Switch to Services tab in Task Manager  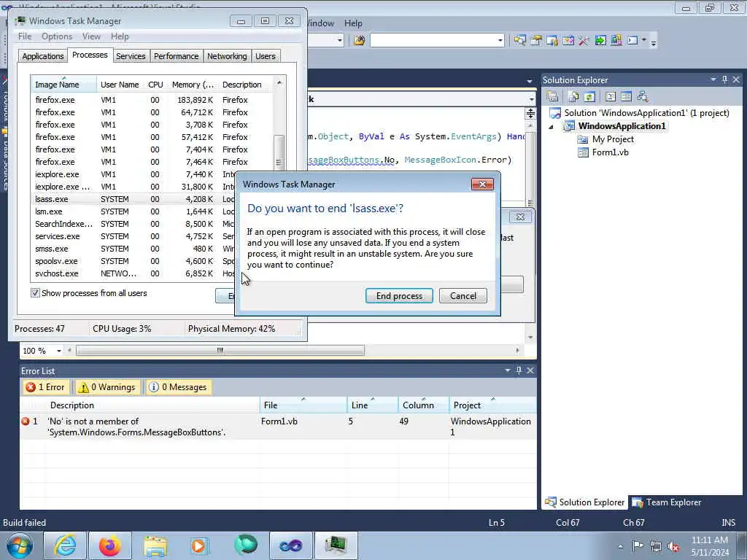[131, 55]
